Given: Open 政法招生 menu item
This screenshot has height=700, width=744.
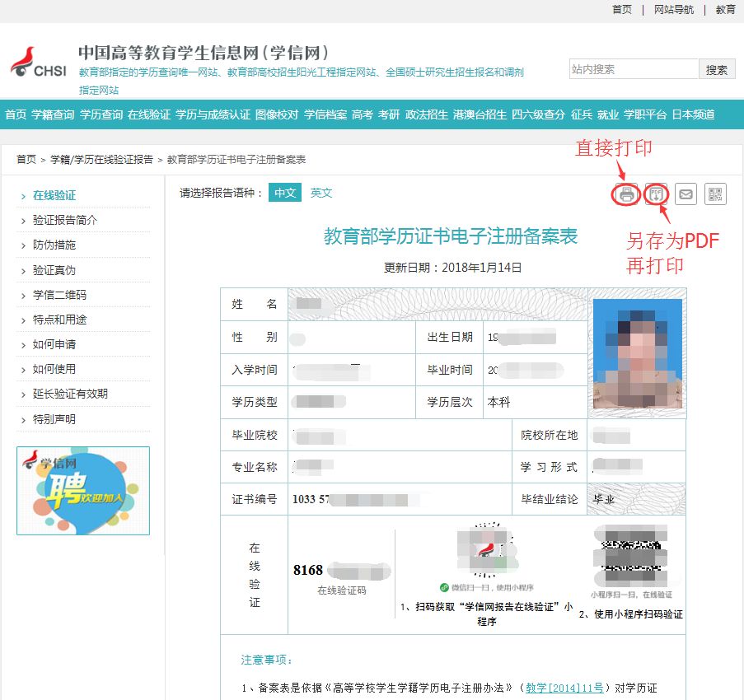Looking at the screenshot, I should click(427, 114).
